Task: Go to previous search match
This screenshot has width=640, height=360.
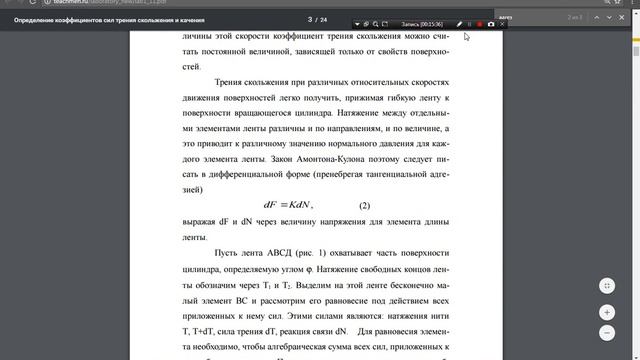Action: point(597,18)
